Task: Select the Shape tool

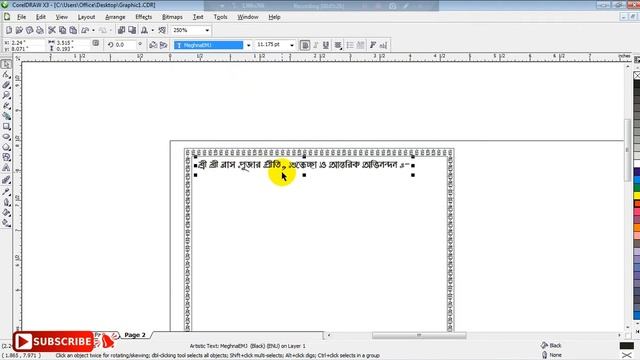Action: pyautogui.click(x=6, y=75)
